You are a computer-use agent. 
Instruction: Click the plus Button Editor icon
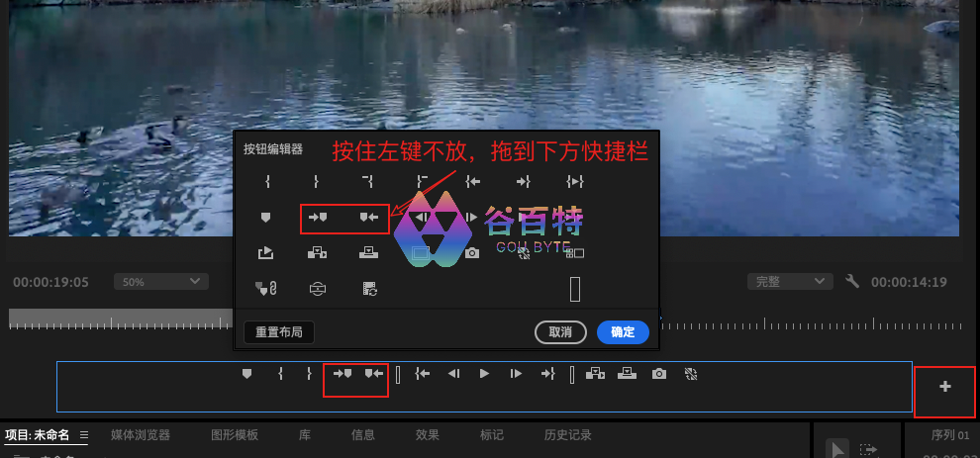[944, 387]
